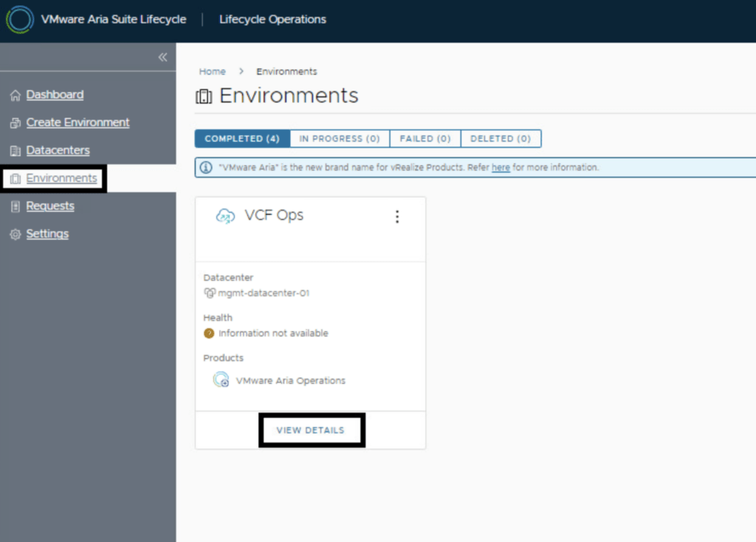
Task: Click the Home breadcrumb link
Action: 212,72
